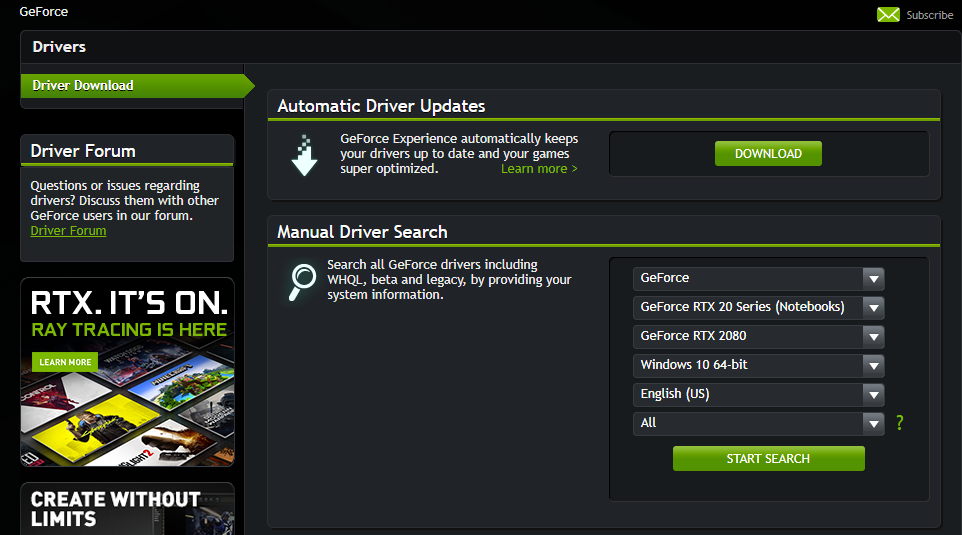Screen dimensions: 962x535
Task: Expand the All driver type dropdown
Action: pyautogui.click(x=758, y=423)
